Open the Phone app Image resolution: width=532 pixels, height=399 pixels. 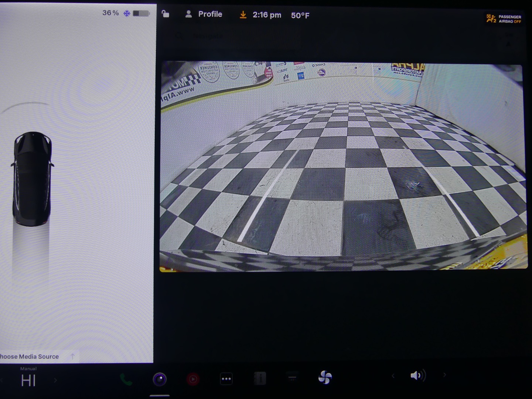[x=126, y=379]
